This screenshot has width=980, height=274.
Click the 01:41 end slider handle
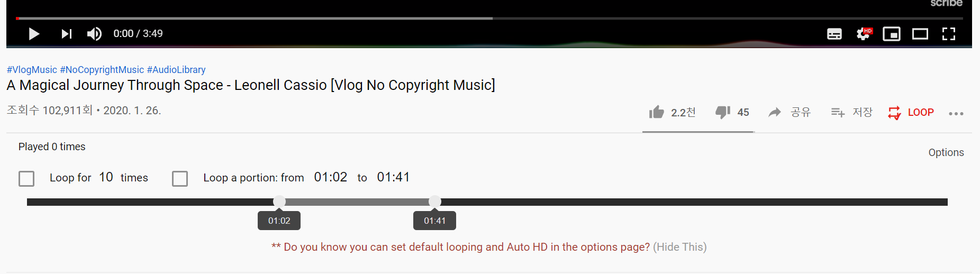coord(434,202)
